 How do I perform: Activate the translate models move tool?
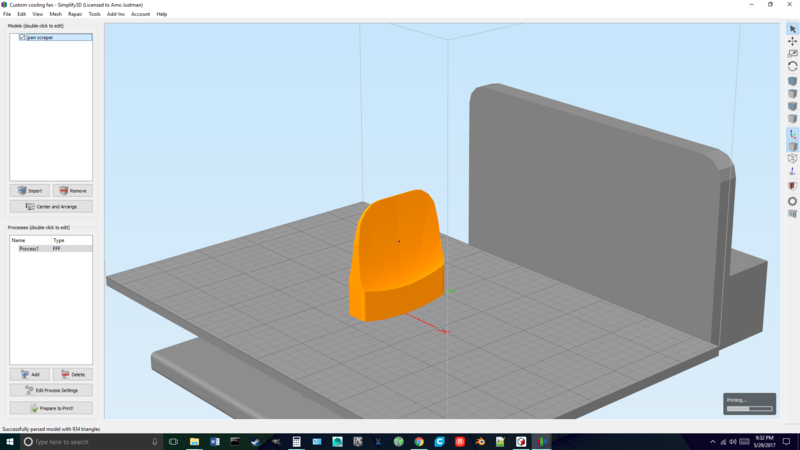click(792, 41)
